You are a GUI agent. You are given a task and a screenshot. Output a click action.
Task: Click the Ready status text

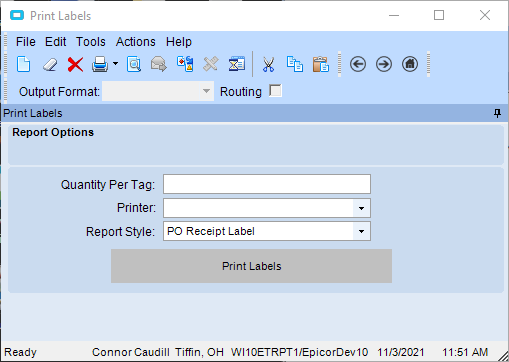pos(20,352)
